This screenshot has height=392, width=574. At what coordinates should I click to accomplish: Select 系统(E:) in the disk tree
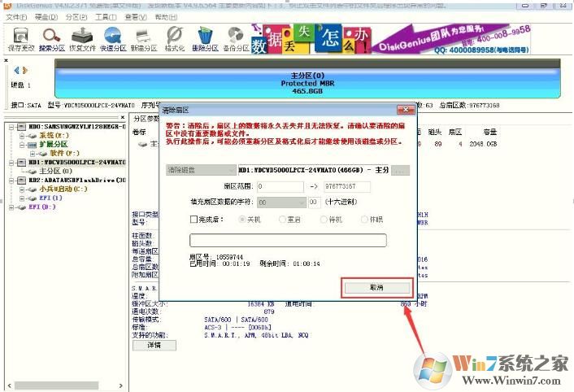(54, 136)
